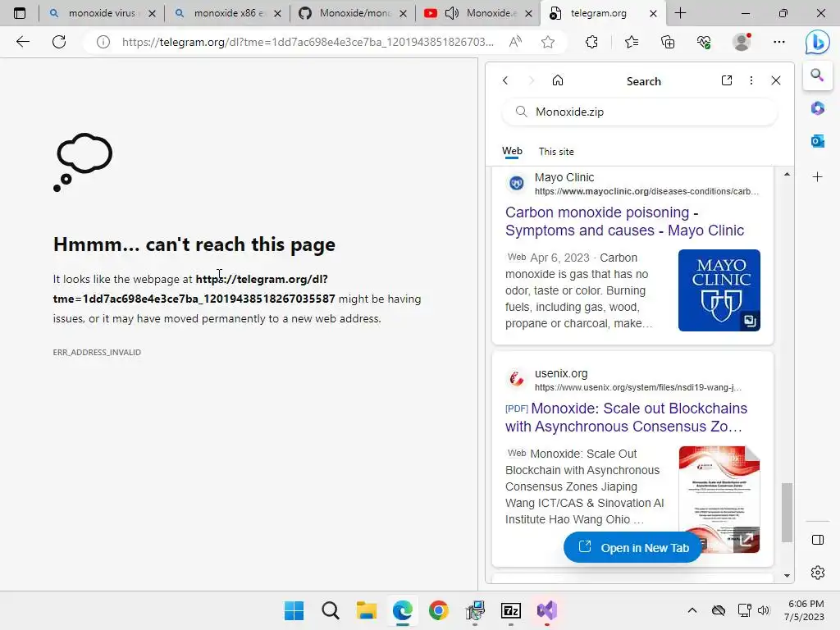The width and height of the screenshot is (840, 630).
Task: Show hidden system tray icons
Action: coord(692,610)
